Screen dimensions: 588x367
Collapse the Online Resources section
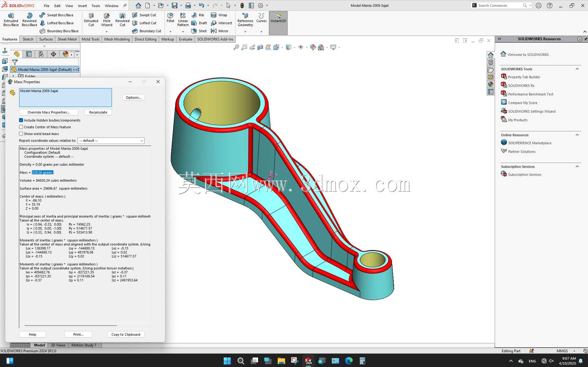point(577,135)
